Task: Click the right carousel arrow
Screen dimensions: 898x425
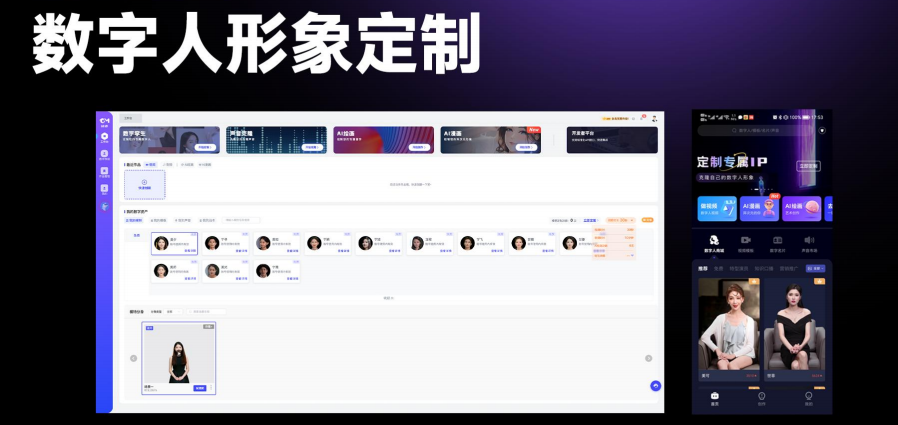Action: pos(648,358)
